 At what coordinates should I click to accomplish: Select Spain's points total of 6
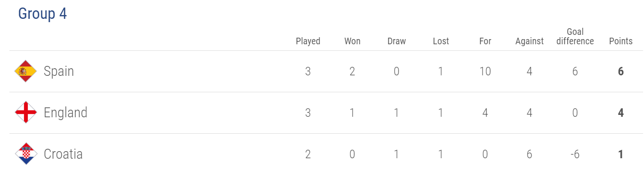pos(621,72)
